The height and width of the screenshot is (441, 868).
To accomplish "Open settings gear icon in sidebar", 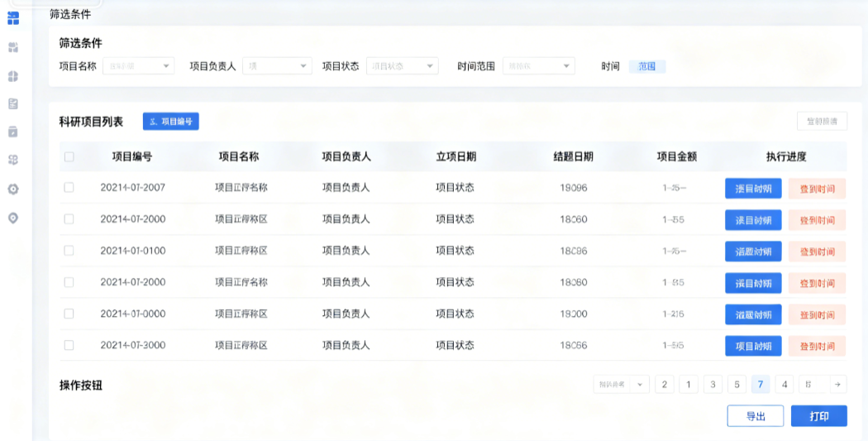I will [13, 189].
